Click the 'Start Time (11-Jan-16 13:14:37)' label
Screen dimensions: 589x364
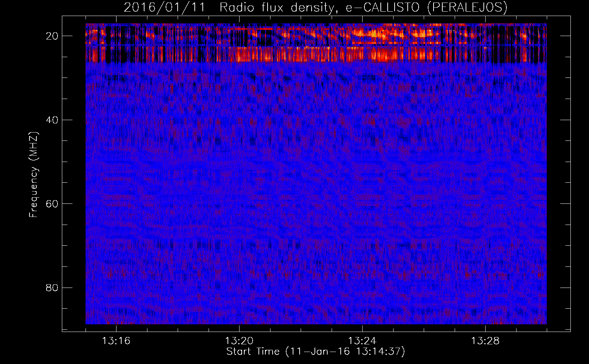click(x=316, y=352)
